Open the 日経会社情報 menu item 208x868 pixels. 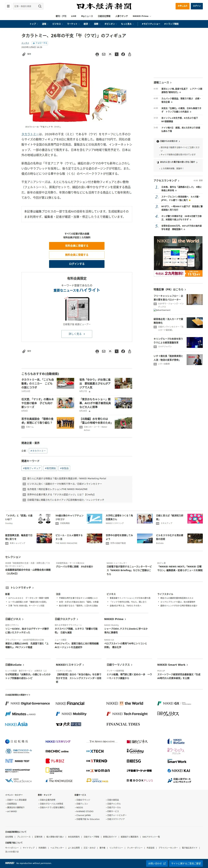point(104,16)
